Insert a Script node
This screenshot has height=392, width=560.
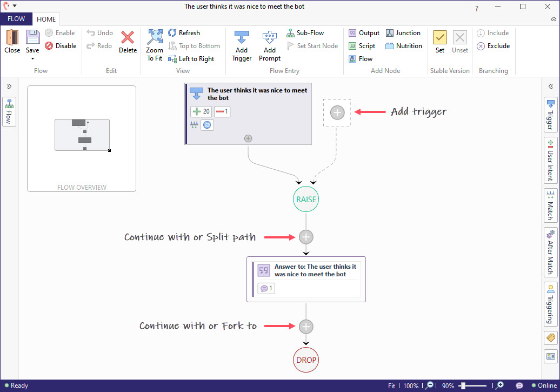pyautogui.click(x=364, y=45)
